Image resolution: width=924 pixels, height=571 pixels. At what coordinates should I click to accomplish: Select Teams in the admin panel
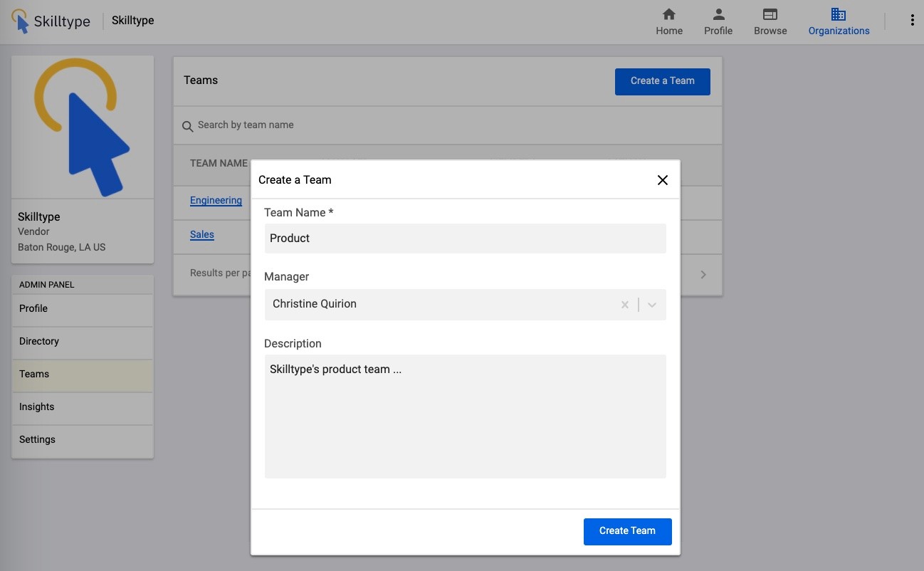point(83,374)
